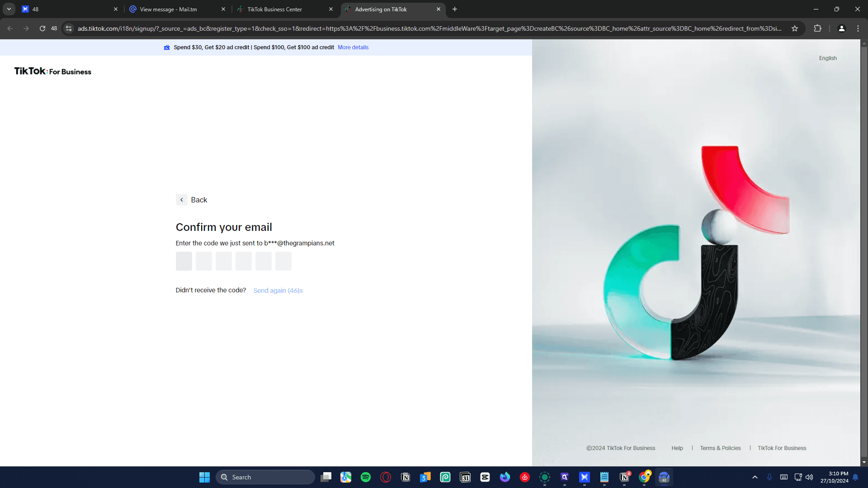This screenshot has height=488, width=868.
Task: Open the browser profile icon
Action: pyautogui.click(x=841, y=28)
